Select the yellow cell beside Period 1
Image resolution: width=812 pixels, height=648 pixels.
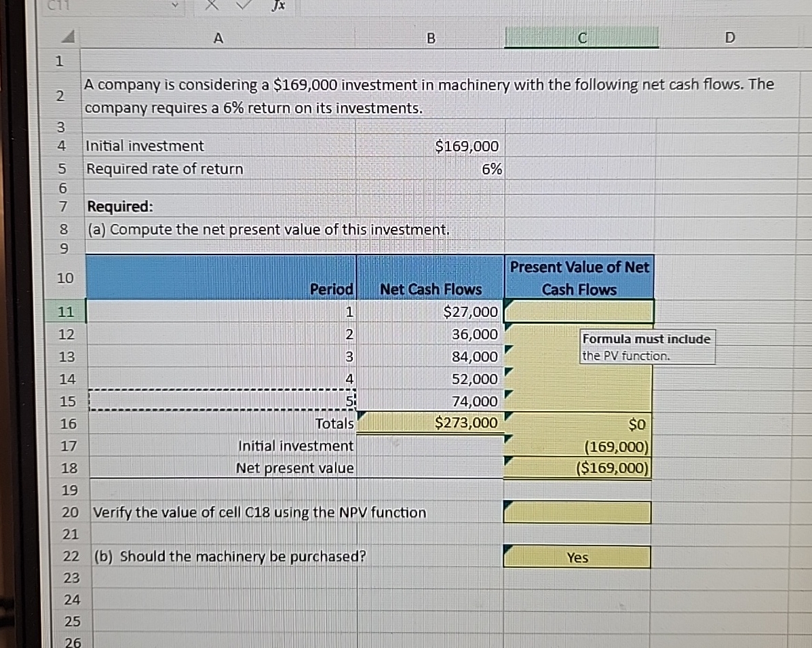point(577,311)
